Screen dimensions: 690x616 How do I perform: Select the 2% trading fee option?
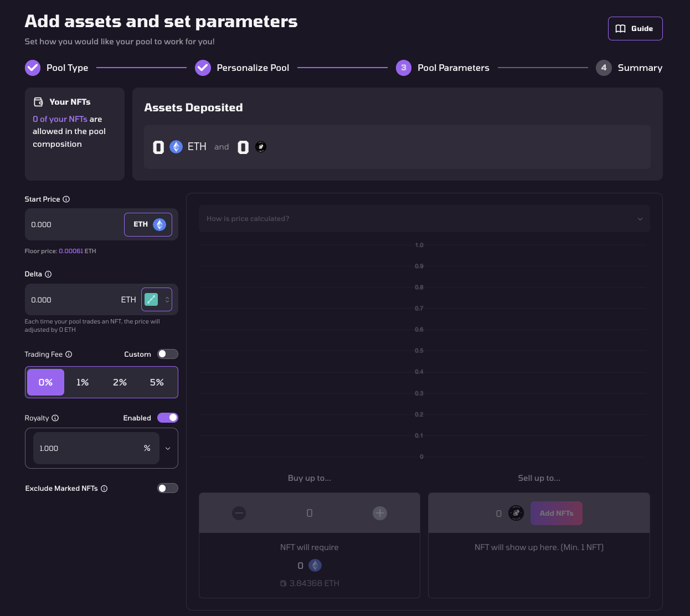(x=120, y=382)
